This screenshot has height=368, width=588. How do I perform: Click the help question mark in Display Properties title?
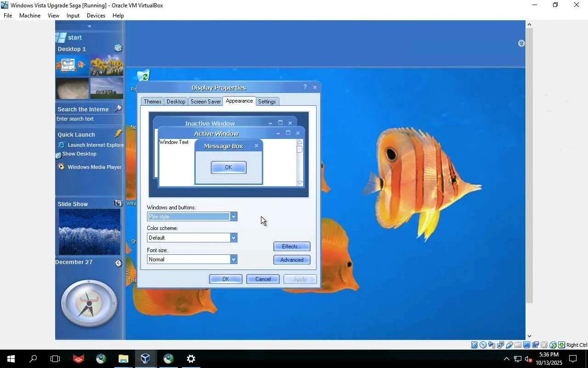click(305, 87)
